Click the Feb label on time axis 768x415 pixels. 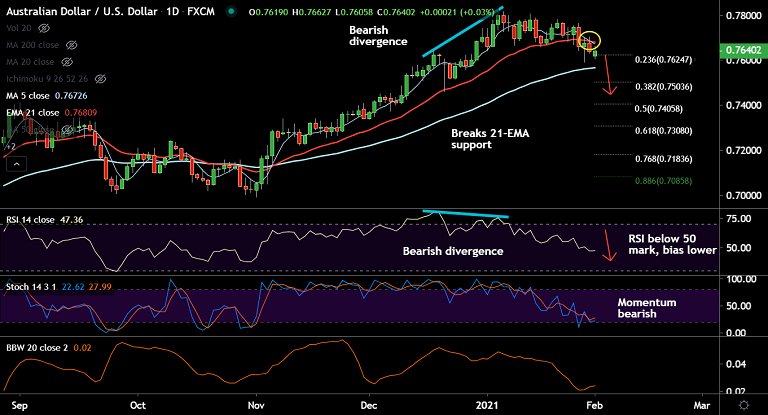pyautogui.click(x=595, y=405)
